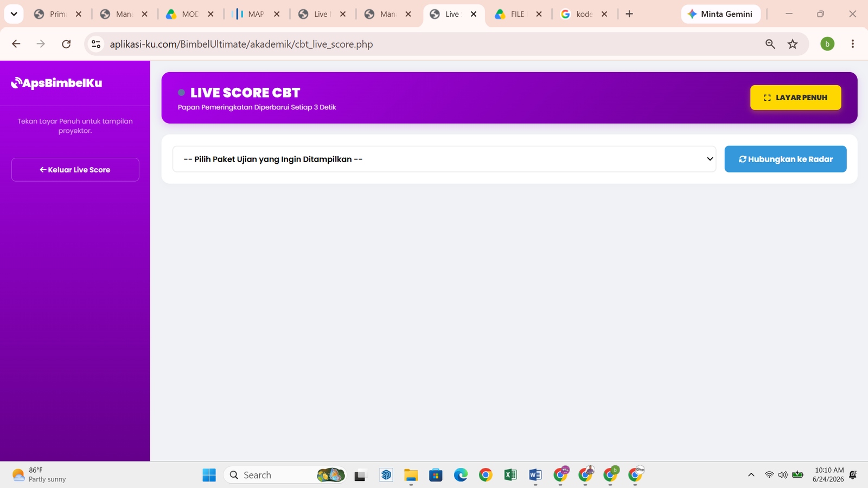The height and width of the screenshot is (488, 868).
Task: Click the Minta Gemini button
Action: (x=720, y=14)
